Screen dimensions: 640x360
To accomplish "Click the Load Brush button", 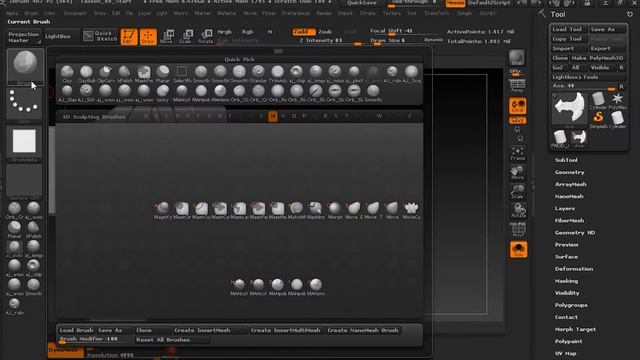I will pos(76,330).
